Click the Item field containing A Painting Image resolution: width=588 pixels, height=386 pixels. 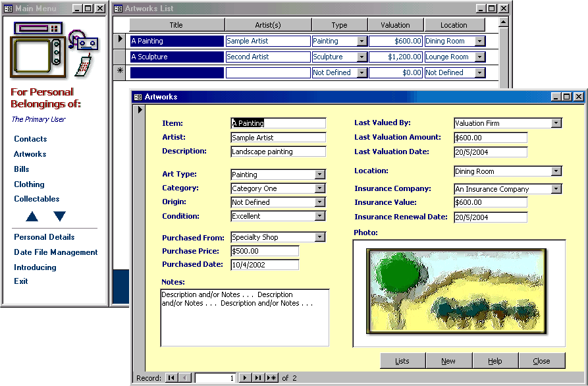(x=279, y=123)
